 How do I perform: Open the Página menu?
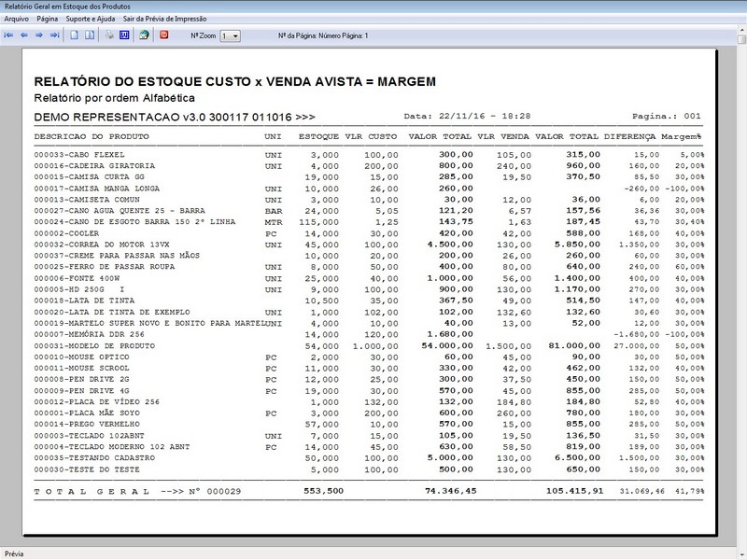coord(48,19)
